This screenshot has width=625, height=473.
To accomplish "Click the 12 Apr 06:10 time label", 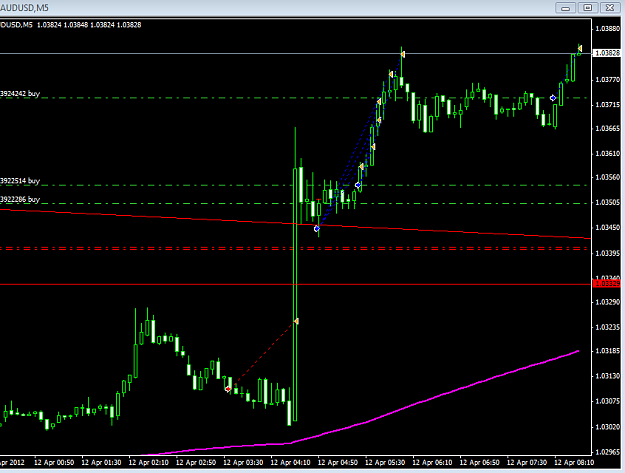I will click(x=432, y=463).
